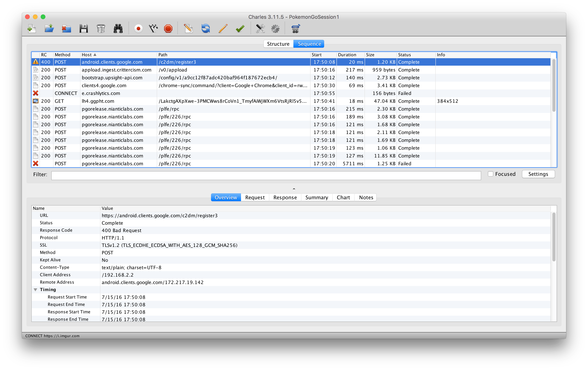Screen dimensions: 588x370
Task: Switch to the Structure view tab
Action: 278,44
